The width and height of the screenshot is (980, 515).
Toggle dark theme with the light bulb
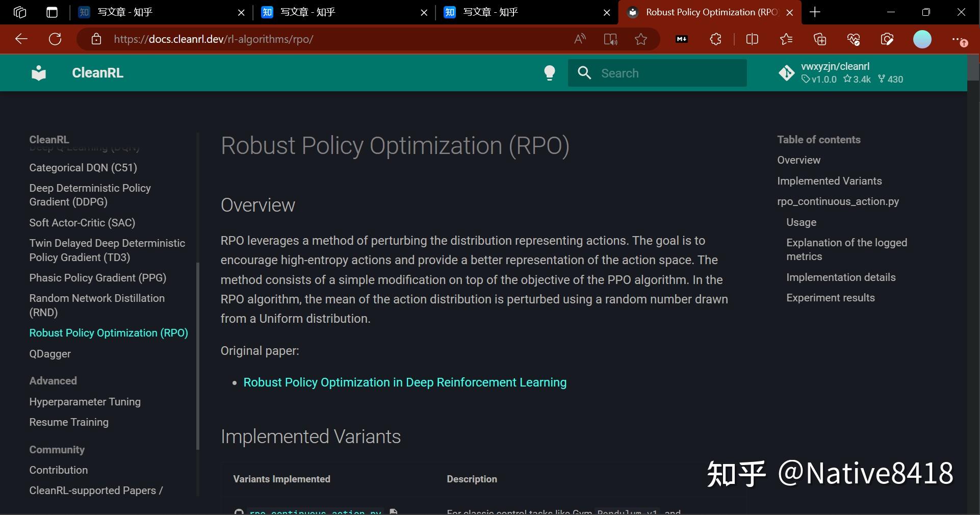550,73
